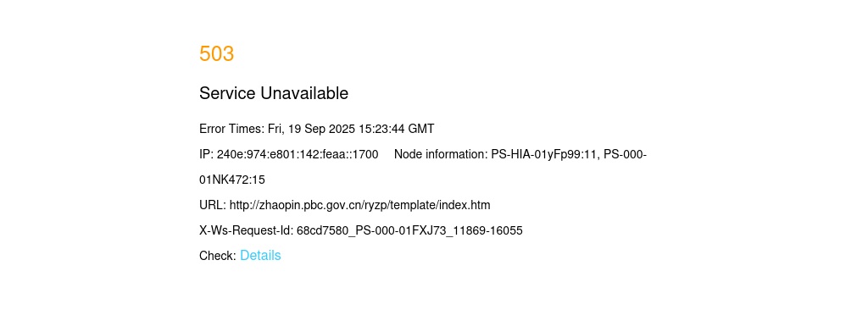Click the 15:23:44 GMT timestamp
Screen dimensions: 868x321
coord(397,129)
